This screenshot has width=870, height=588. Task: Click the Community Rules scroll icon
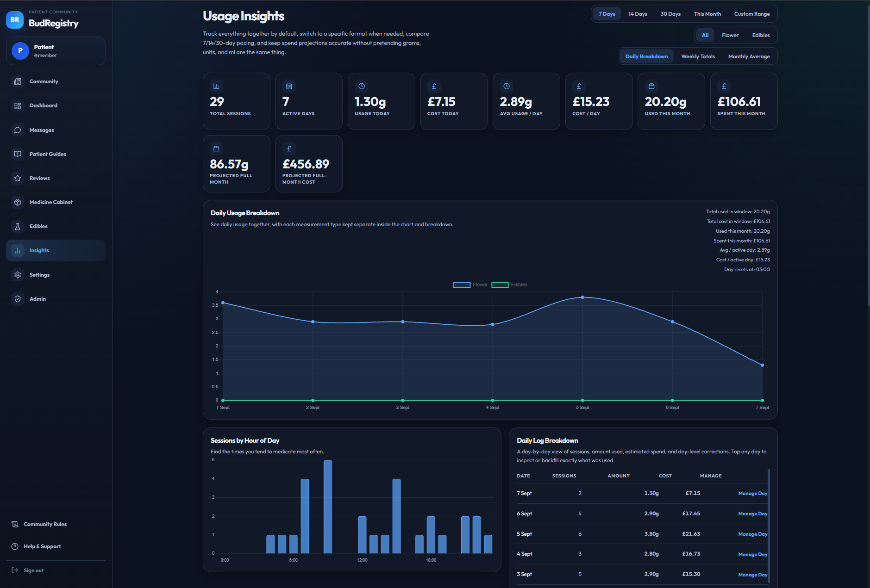point(15,524)
